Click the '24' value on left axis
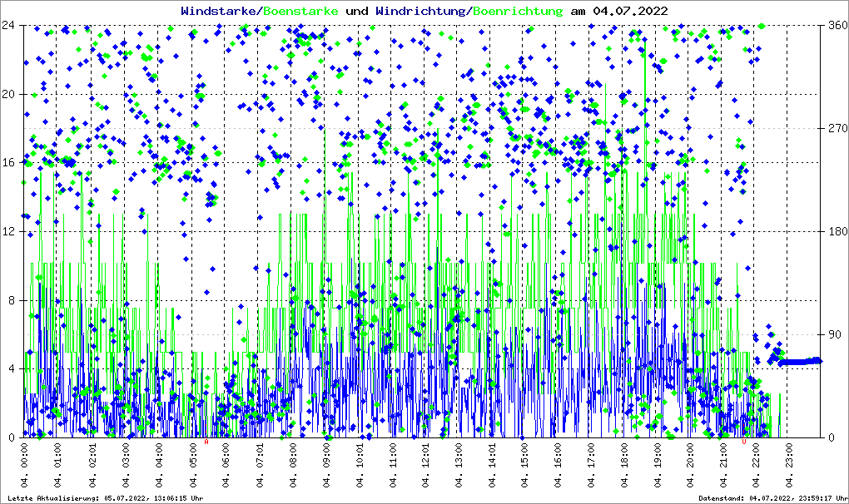The image size is (849, 504). click(x=10, y=25)
